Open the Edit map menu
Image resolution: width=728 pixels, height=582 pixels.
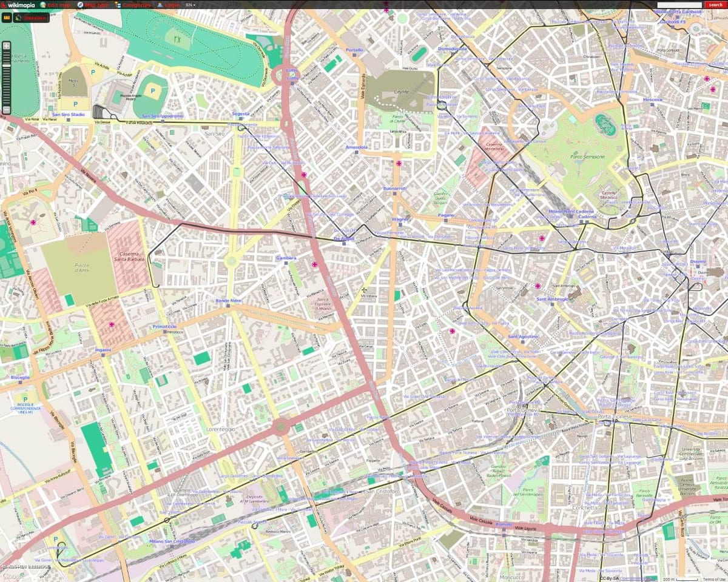pos(55,4)
